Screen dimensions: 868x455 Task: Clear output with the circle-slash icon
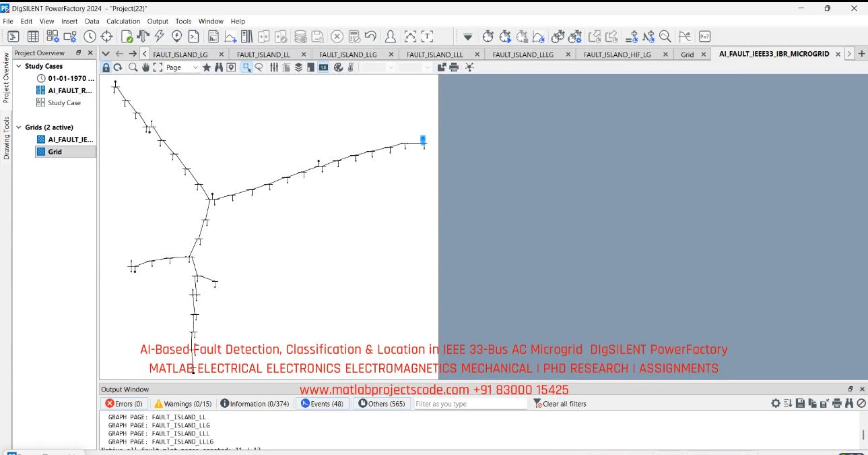pos(861,403)
